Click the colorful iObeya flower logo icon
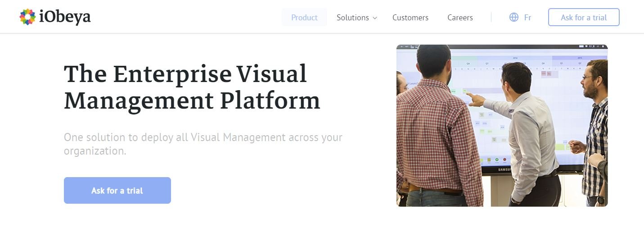Image resolution: width=644 pixels, height=233 pixels. coord(27,17)
